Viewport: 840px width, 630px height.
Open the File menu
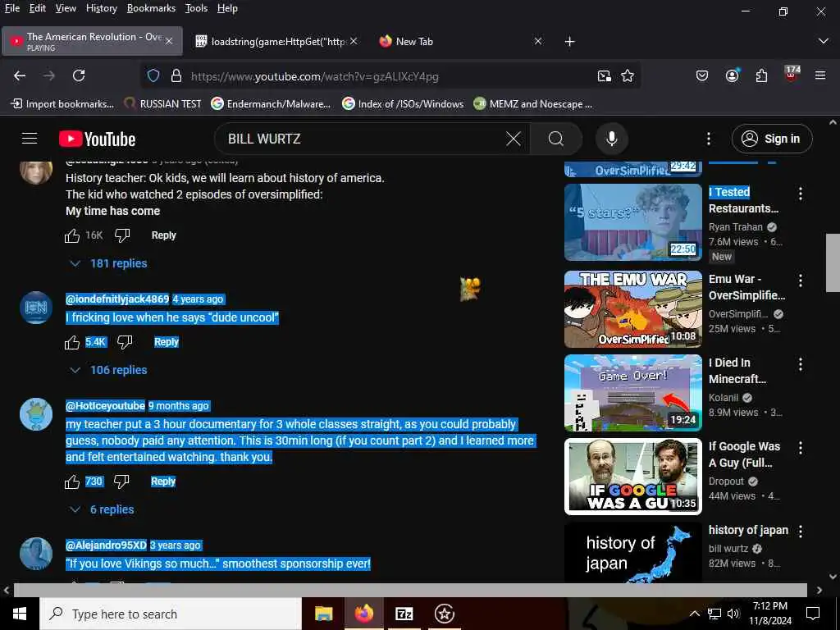(11, 8)
